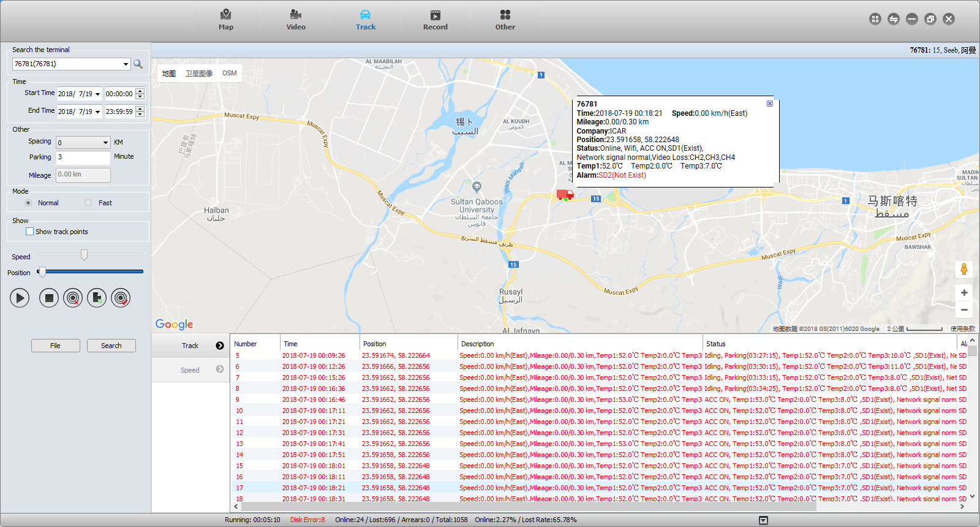Click the target icon with red X
Viewport: 980px width, 527px height.
click(73, 298)
